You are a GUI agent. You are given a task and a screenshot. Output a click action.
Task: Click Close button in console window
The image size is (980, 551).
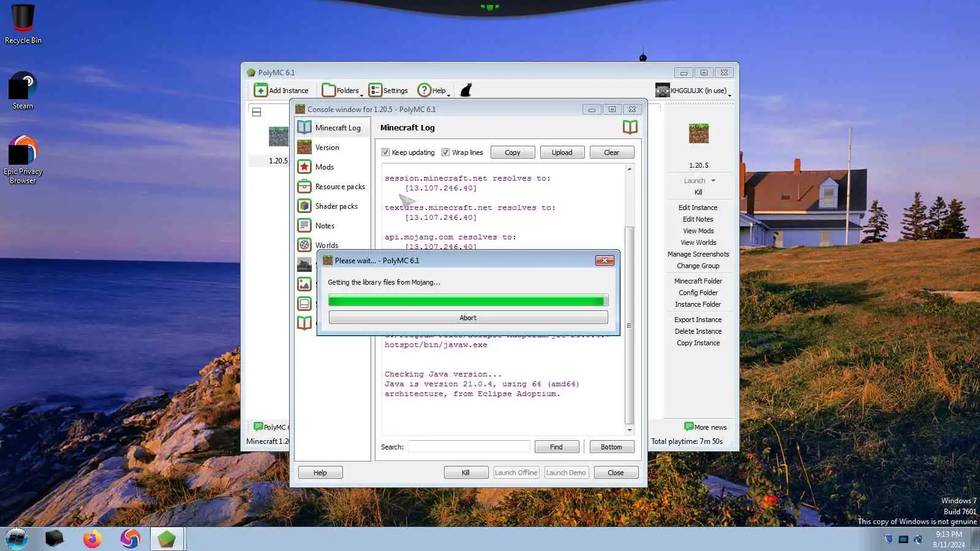tap(616, 473)
